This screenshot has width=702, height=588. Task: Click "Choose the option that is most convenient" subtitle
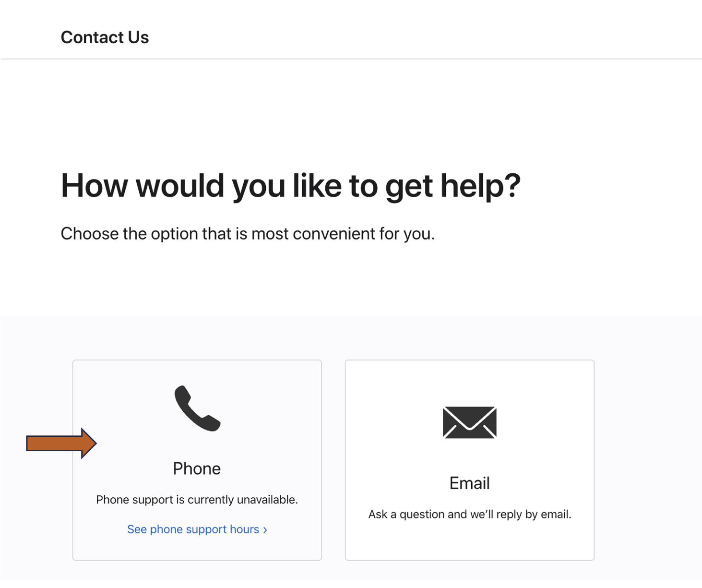click(x=247, y=234)
